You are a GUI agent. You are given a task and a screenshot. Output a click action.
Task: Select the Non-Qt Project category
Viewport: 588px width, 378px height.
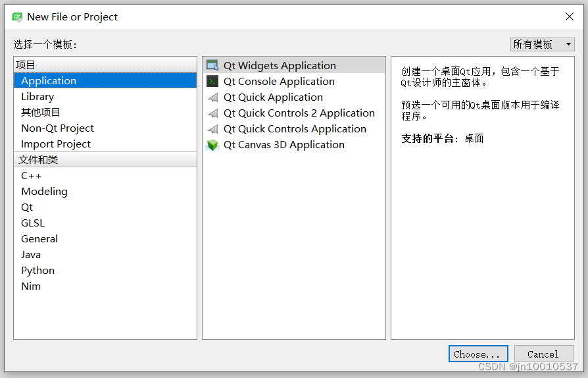(105, 128)
